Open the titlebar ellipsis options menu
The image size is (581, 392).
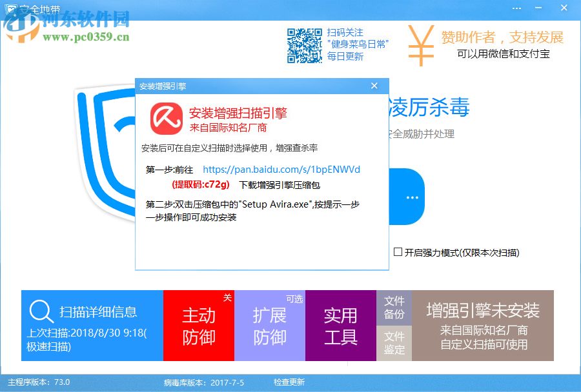pyautogui.click(x=516, y=8)
